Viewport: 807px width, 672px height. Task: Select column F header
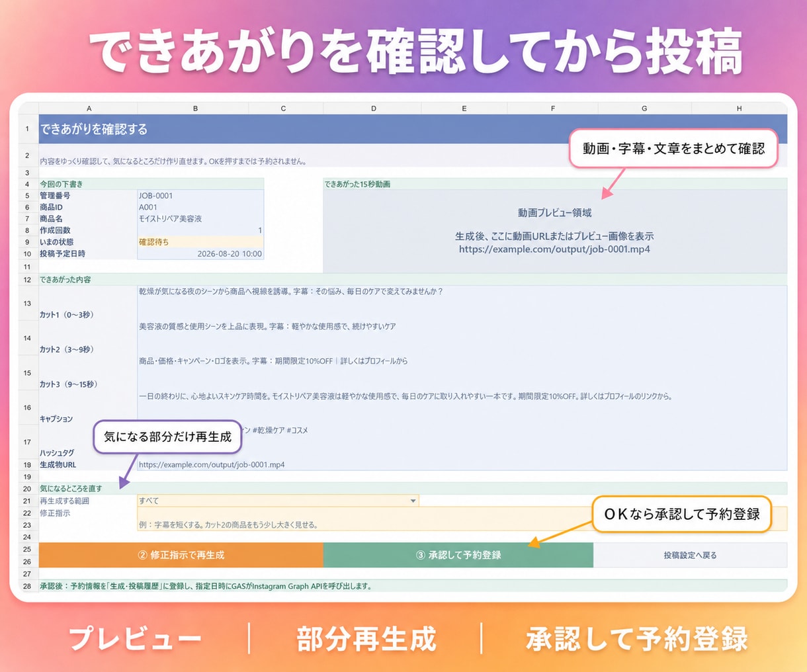coord(552,108)
